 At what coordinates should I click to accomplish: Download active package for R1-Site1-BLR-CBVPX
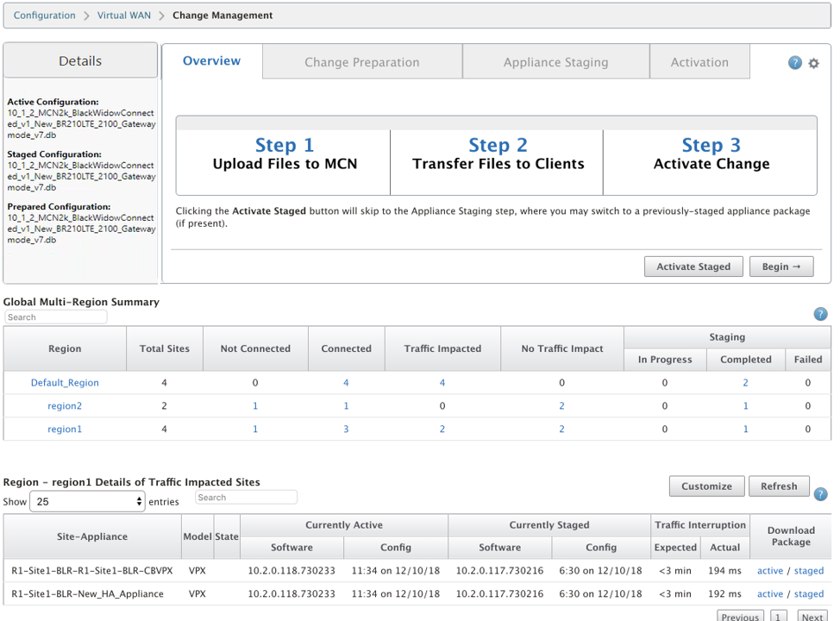coord(770,571)
